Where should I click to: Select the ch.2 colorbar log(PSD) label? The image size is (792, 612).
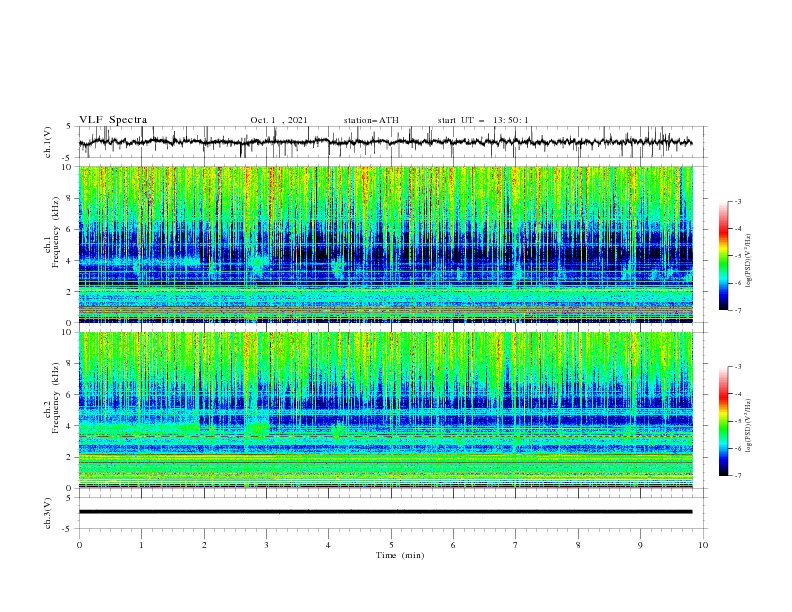[748, 426]
